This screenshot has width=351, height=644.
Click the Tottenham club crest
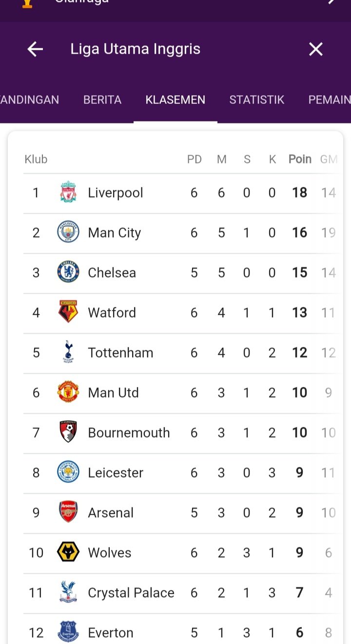click(x=68, y=352)
